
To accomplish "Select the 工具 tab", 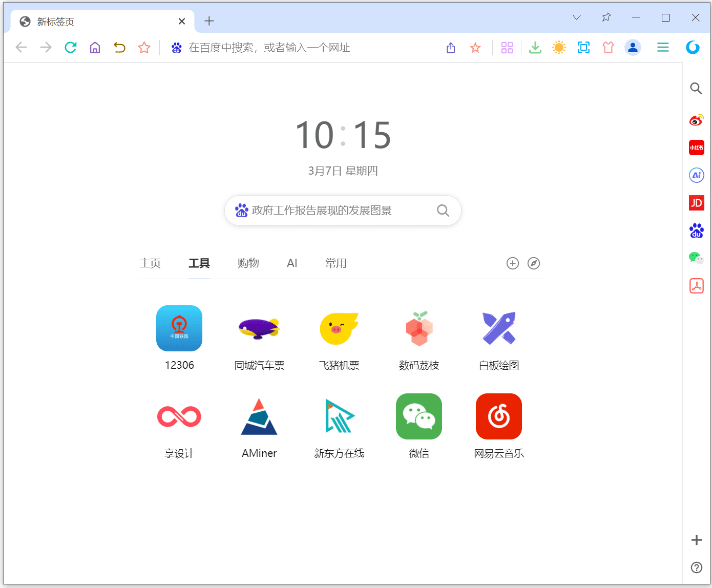I will tap(199, 263).
